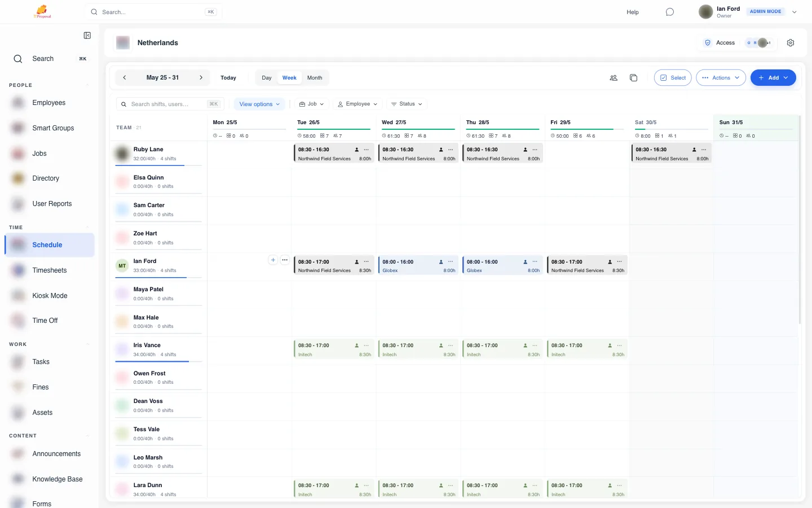Click the copy schedule icon
Viewport: 812px width, 508px height.
point(633,78)
